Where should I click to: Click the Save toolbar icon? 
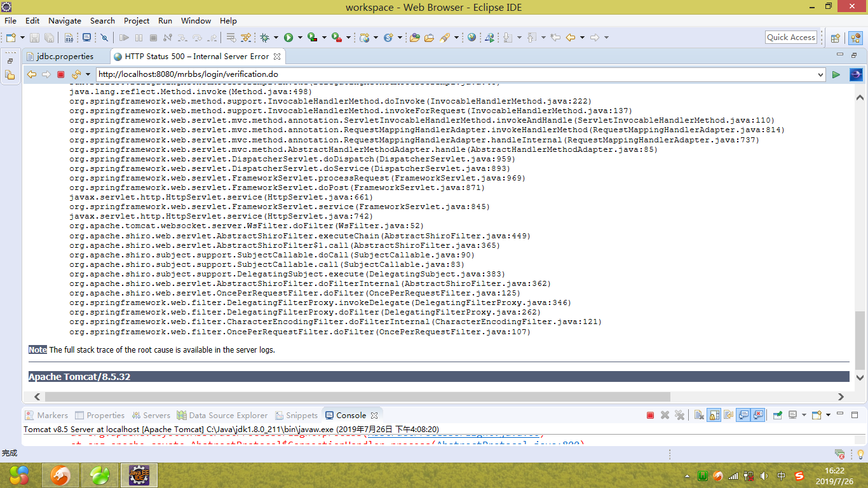[34, 37]
